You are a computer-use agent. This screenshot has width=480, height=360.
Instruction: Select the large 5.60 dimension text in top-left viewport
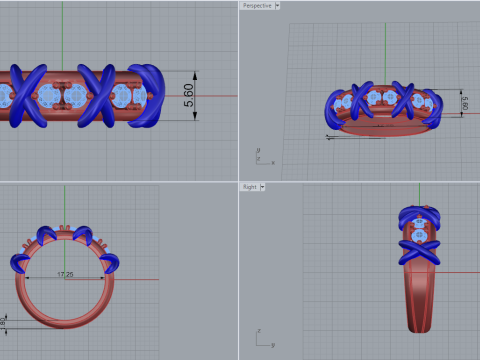click(x=188, y=95)
